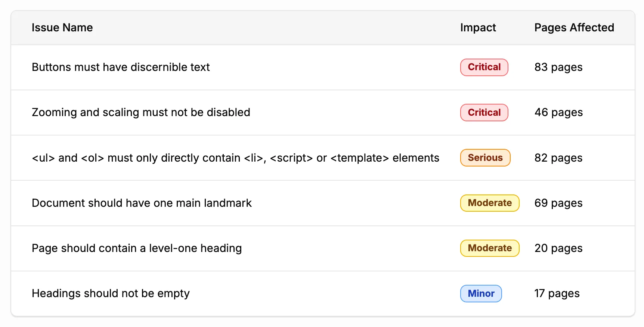This screenshot has height=327, width=644.
Task: Click 17 pages for the empty headings issue
Action: click(557, 293)
